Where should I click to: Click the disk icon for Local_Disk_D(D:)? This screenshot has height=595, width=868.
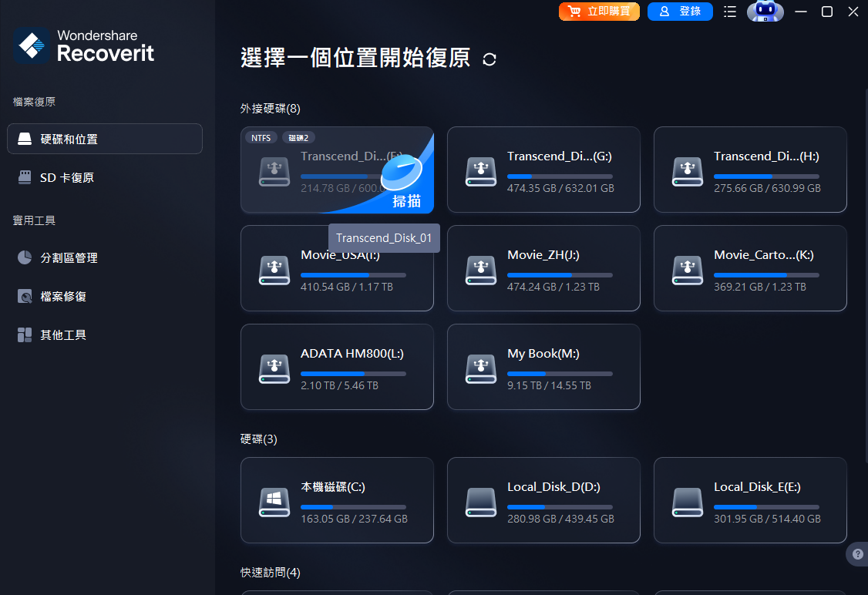coord(480,502)
